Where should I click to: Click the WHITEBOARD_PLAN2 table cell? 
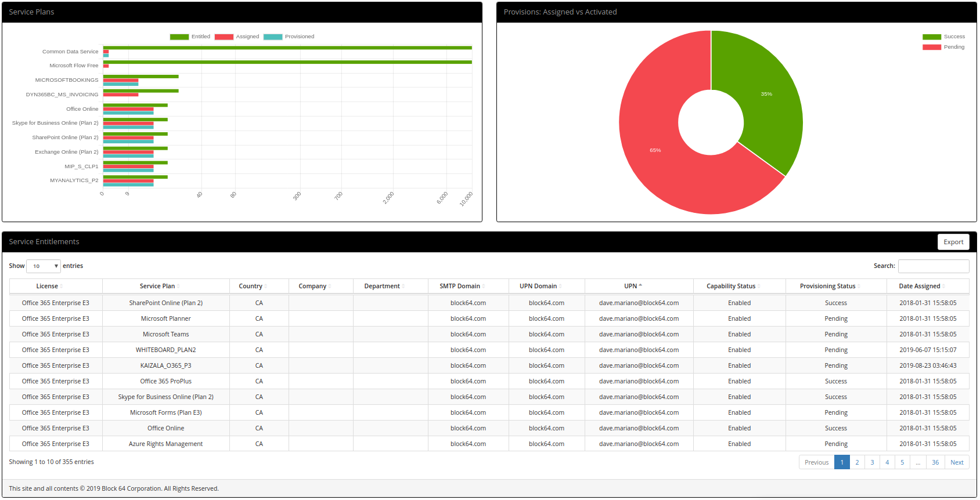166,350
